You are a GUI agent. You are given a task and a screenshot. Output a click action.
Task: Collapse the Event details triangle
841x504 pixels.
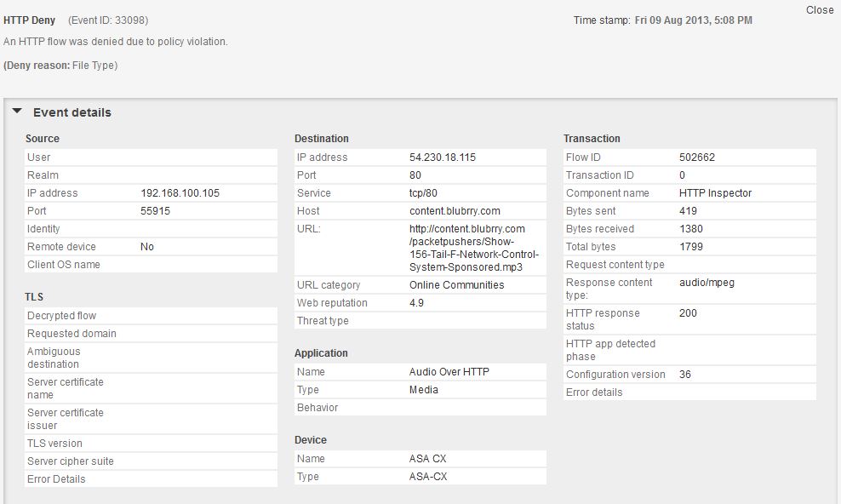pos(17,112)
